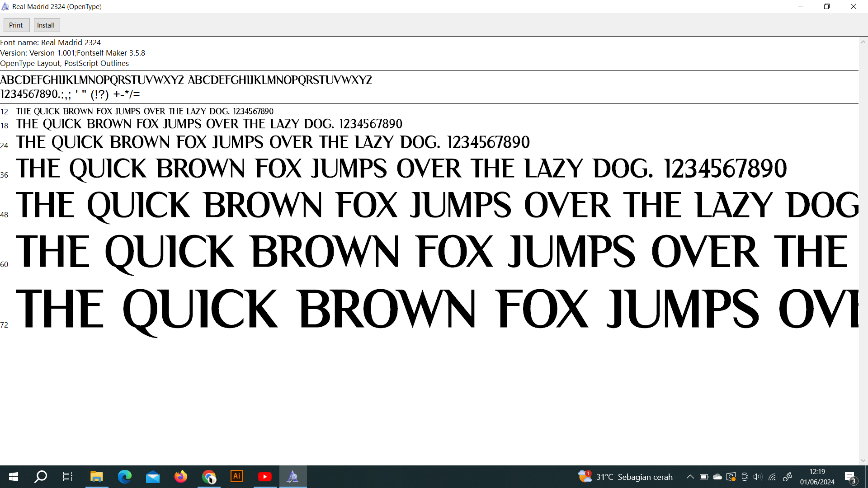Open the Windows Start menu

14,477
